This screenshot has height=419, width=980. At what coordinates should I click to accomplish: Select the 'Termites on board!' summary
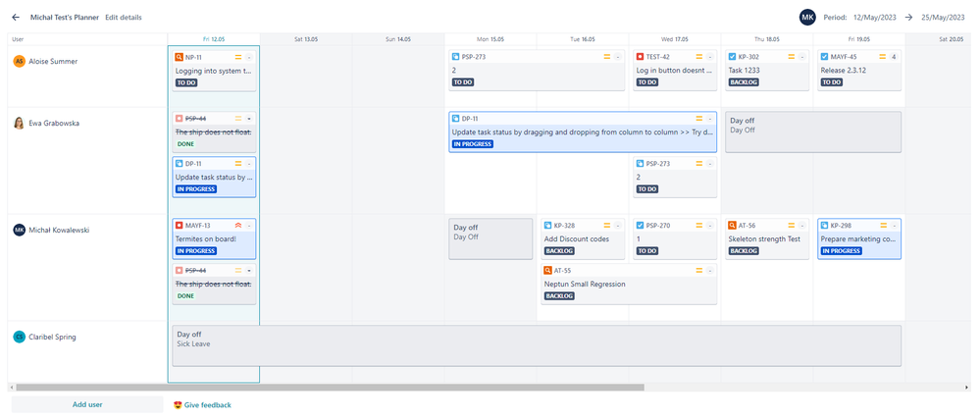206,238
